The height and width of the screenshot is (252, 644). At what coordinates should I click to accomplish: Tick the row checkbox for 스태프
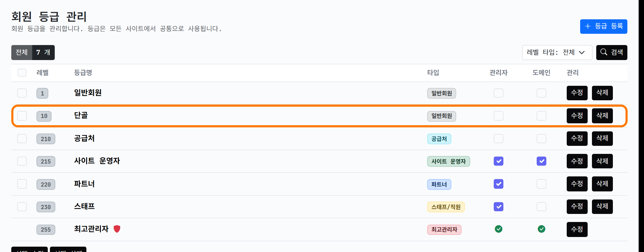(x=22, y=207)
